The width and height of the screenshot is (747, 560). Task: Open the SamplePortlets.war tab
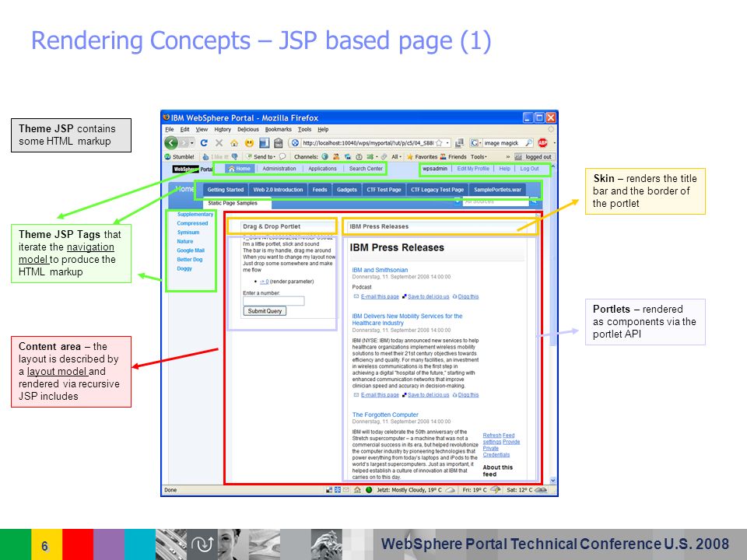pyautogui.click(x=497, y=190)
